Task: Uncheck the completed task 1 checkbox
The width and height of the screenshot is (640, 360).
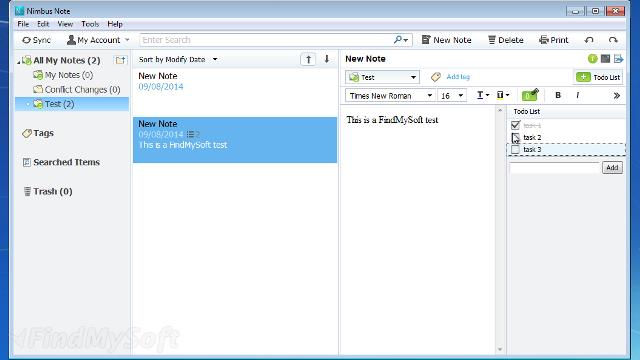Action: click(516, 125)
